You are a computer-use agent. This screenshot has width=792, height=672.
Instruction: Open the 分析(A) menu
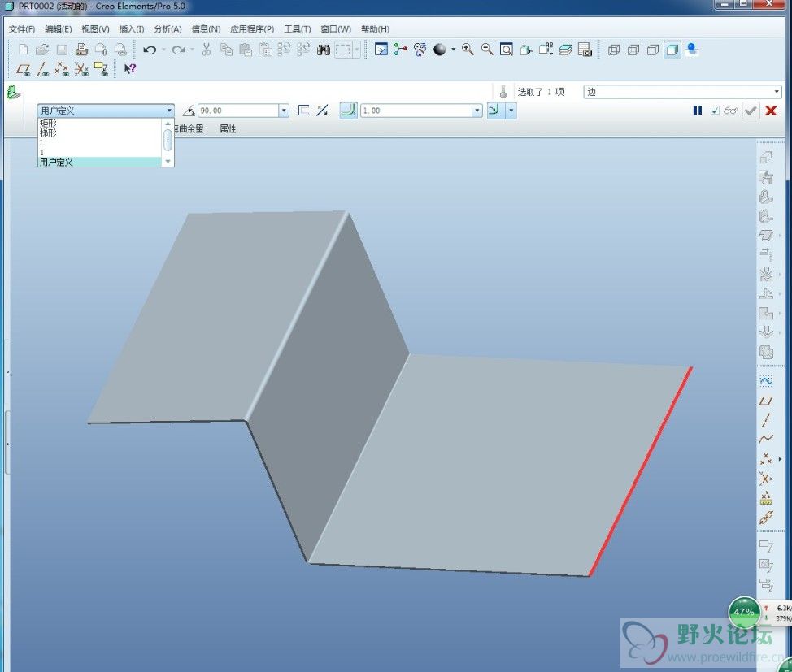[x=168, y=28]
